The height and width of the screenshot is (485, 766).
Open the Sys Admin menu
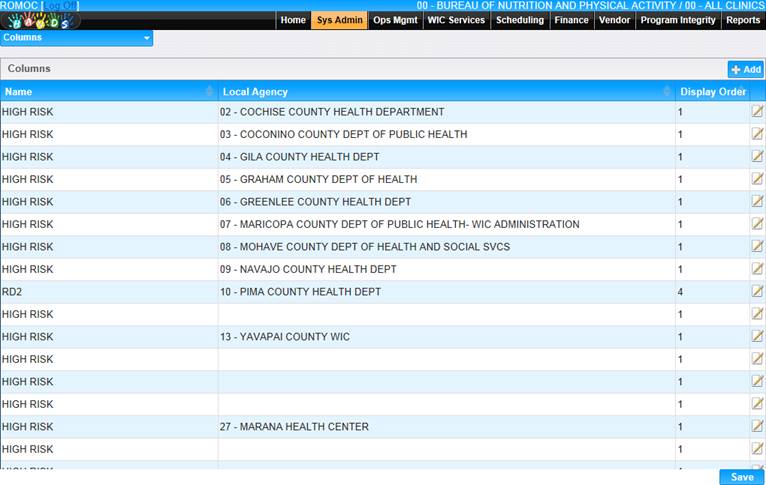(339, 20)
